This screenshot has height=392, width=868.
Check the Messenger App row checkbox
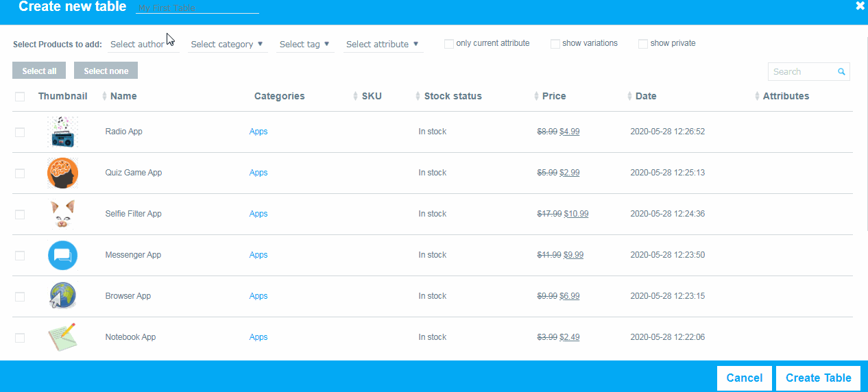(x=20, y=256)
